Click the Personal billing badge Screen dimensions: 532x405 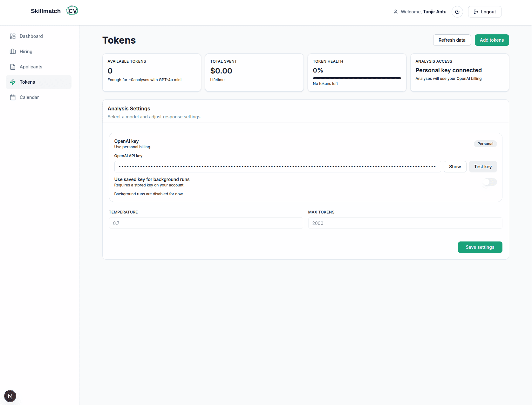click(x=485, y=143)
